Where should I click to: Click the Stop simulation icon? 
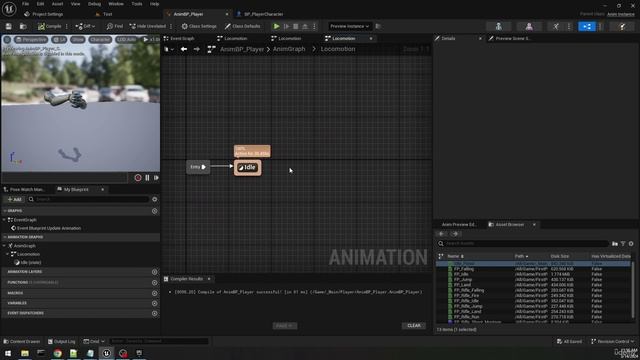click(296, 26)
